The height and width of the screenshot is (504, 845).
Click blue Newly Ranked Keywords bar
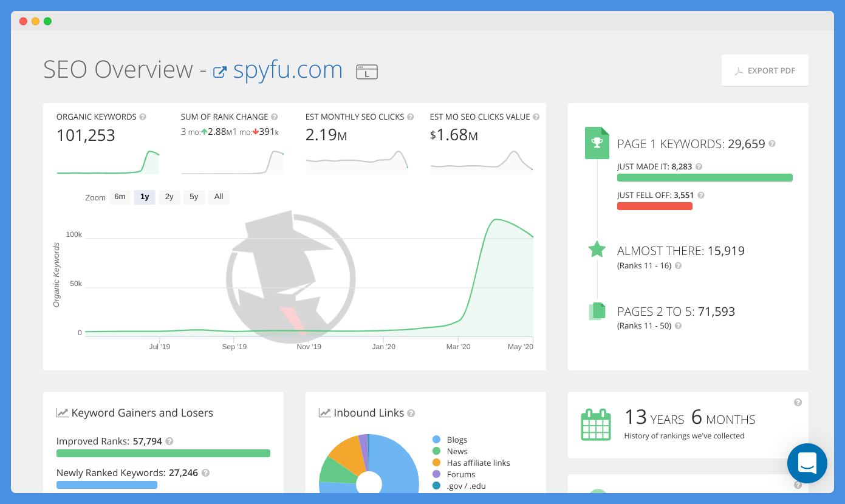coord(107,485)
